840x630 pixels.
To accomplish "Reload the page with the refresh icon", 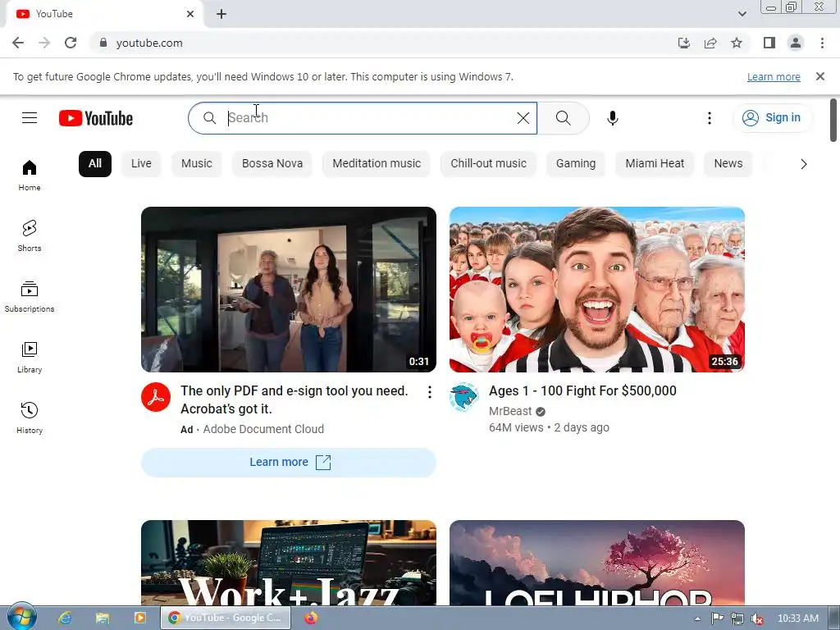I will (71, 43).
